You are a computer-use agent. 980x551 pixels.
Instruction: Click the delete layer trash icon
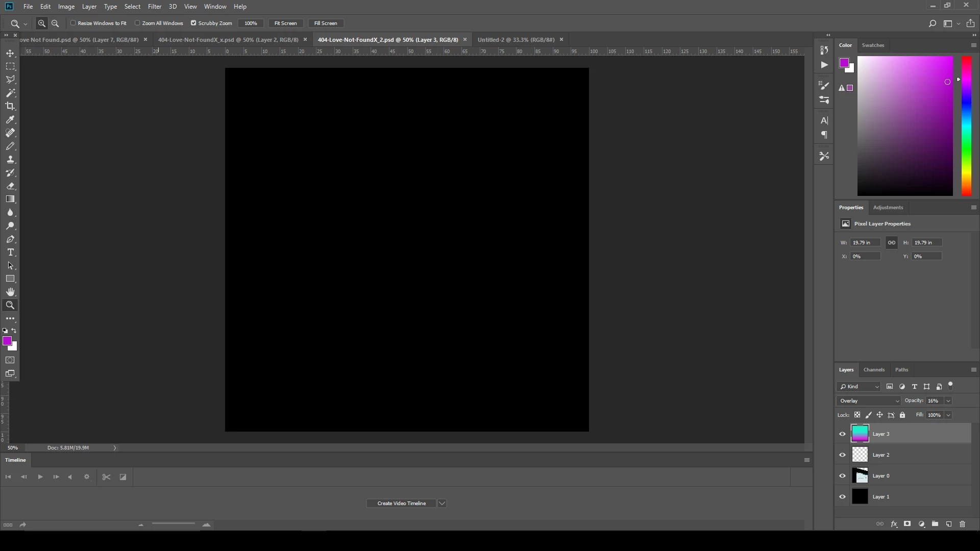(x=962, y=524)
